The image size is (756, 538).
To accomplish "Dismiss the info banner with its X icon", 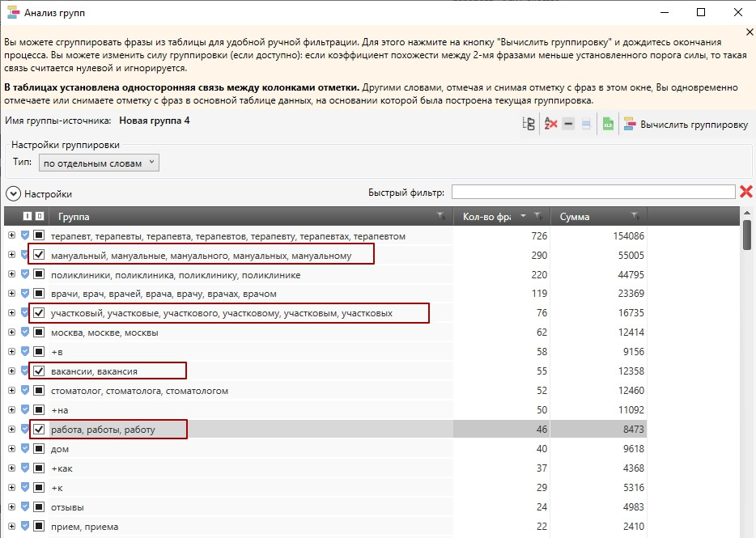I will (749, 32).
